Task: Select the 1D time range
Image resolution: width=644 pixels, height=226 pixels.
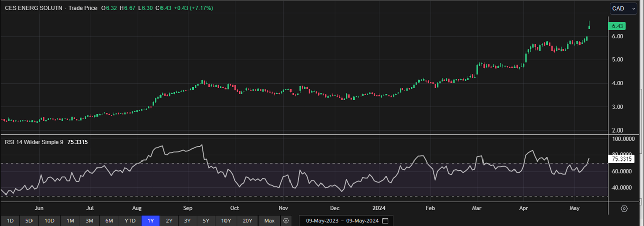Action: pyautogui.click(x=10, y=221)
